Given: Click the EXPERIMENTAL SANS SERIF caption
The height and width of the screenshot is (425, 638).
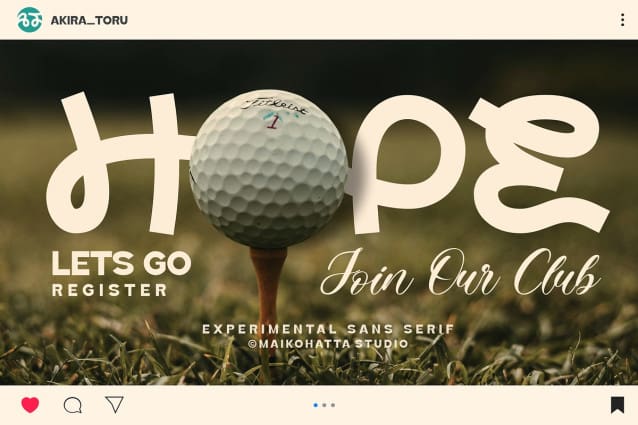Looking at the screenshot, I should 328,329.
